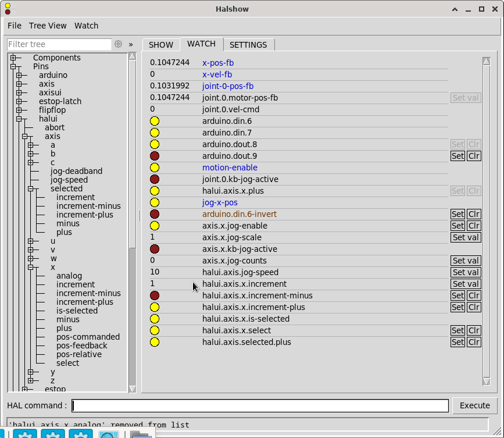
Task: Click the tree scrollbar up arrow
Action: [x=133, y=56]
